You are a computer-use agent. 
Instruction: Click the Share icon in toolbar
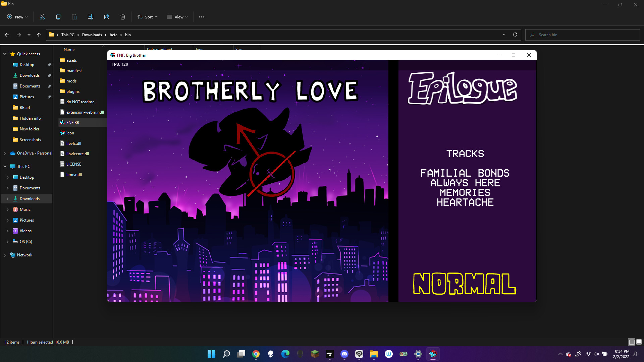coord(107,17)
